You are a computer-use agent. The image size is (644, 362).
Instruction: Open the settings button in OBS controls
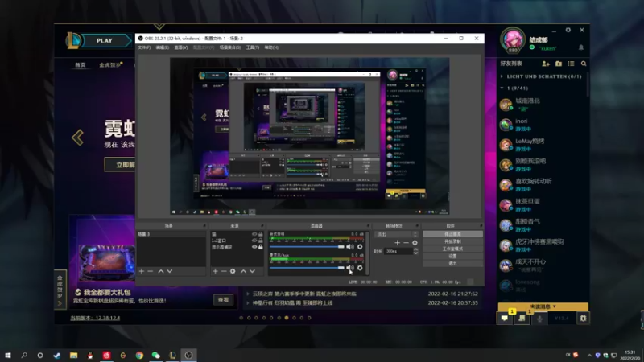point(452,256)
